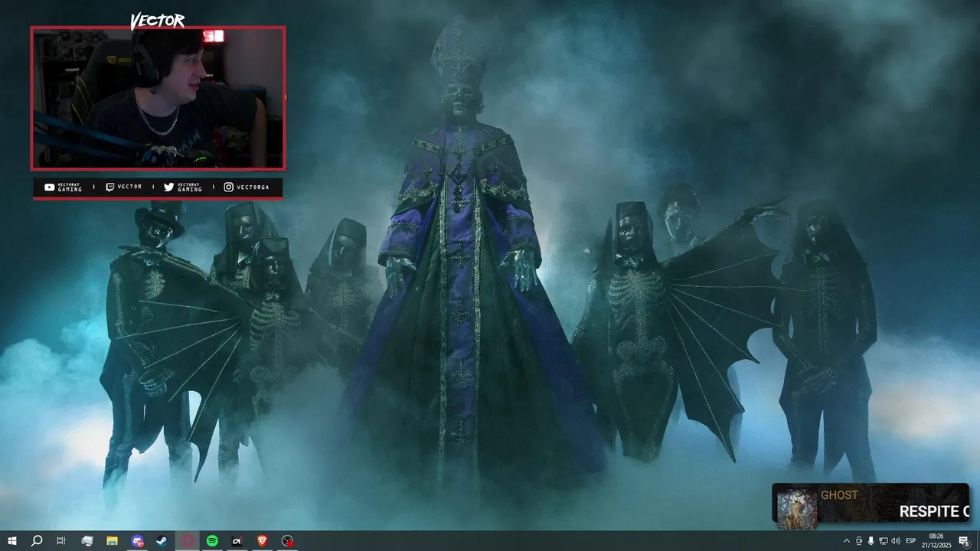Image resolution: width=980 pixels, height=551 pixels.
Task: Open black app icon left of Brave
Action: pos(237,541)
